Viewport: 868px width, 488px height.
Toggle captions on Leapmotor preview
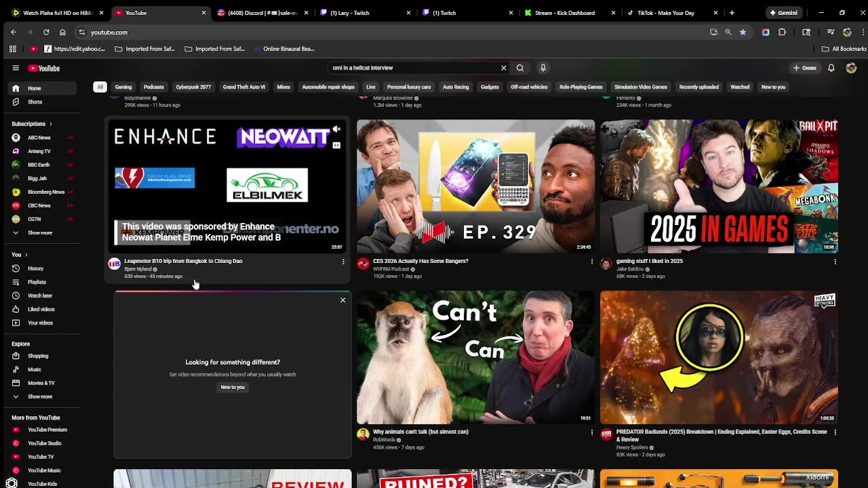[336, 145]
